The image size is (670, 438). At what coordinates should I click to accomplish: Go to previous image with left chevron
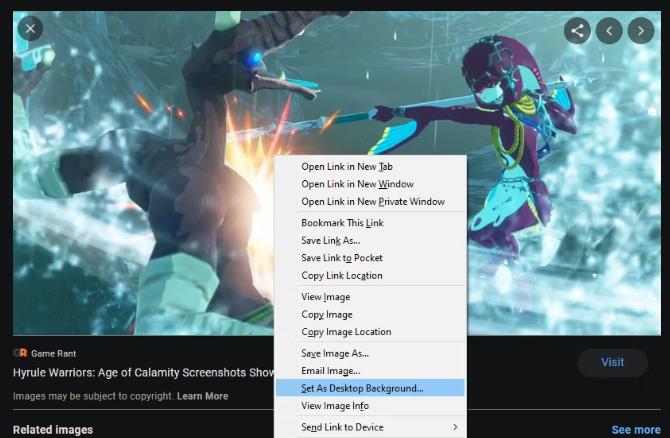tap(609, 31)
